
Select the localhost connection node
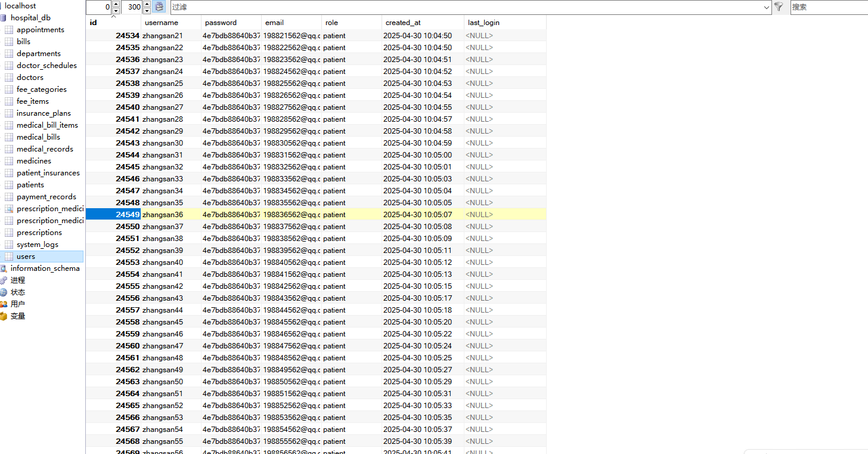tap(20, 6)
